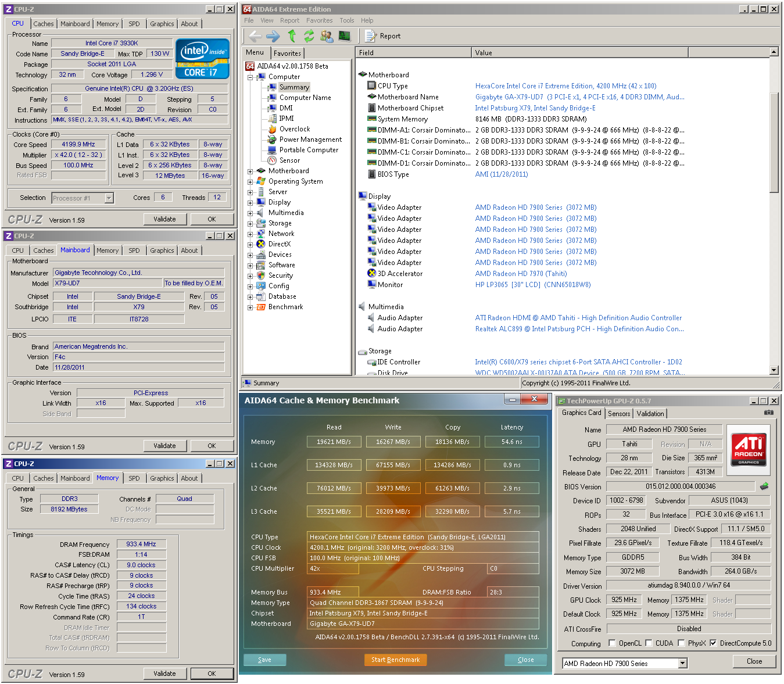Image resolution: width=784 pixels, height=684 pixels.
Task: Select Portable Computer in the AIDA64 tree
Action: (x=309, y=150)
